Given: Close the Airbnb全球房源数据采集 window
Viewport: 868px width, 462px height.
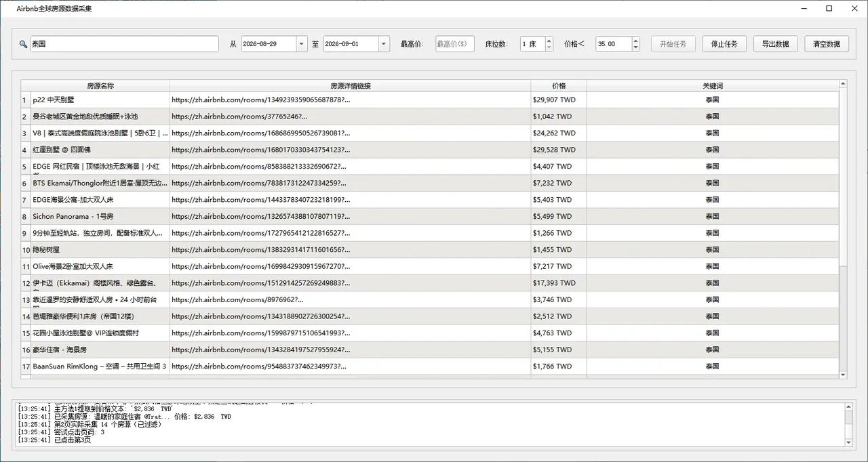Looking at the screenshot, I should point(854,8).
